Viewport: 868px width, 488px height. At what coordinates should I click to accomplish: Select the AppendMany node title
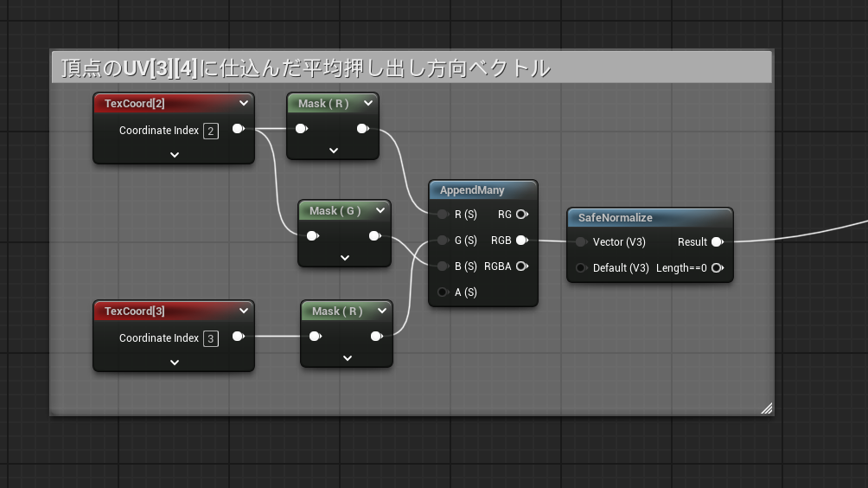472,190
